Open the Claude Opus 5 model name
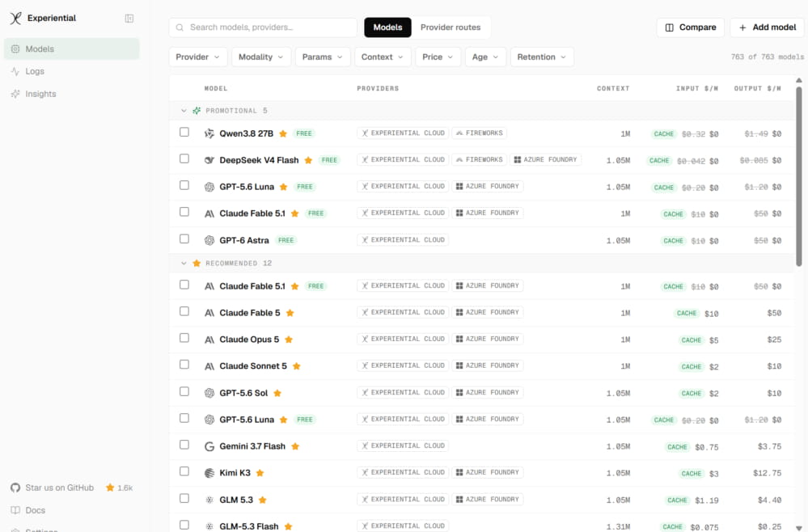 (x=249, y=340)
